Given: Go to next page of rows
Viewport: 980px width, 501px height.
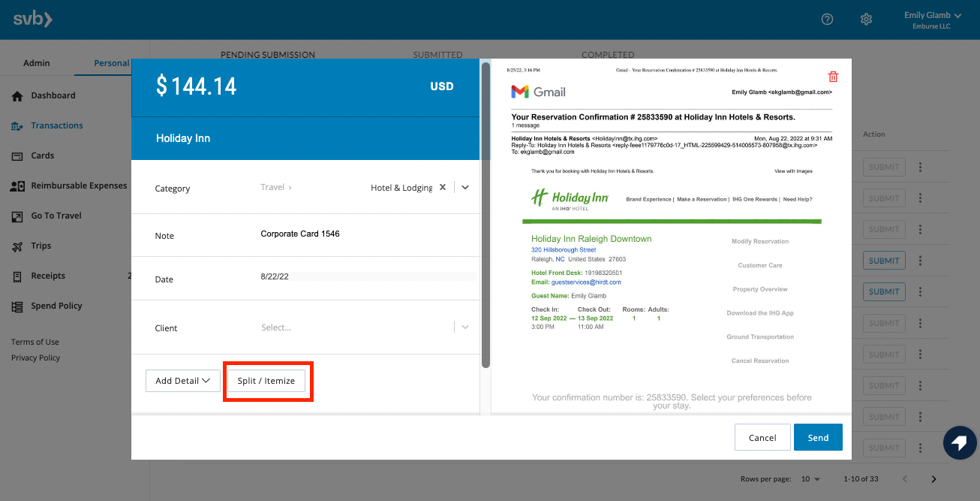Looking at the screenshot, I should click(933, 479).
